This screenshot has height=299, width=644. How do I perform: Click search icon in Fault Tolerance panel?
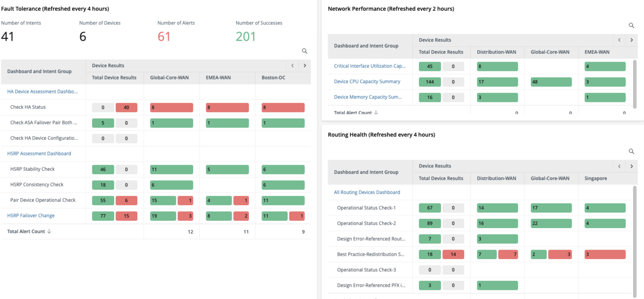coord(304,51)
